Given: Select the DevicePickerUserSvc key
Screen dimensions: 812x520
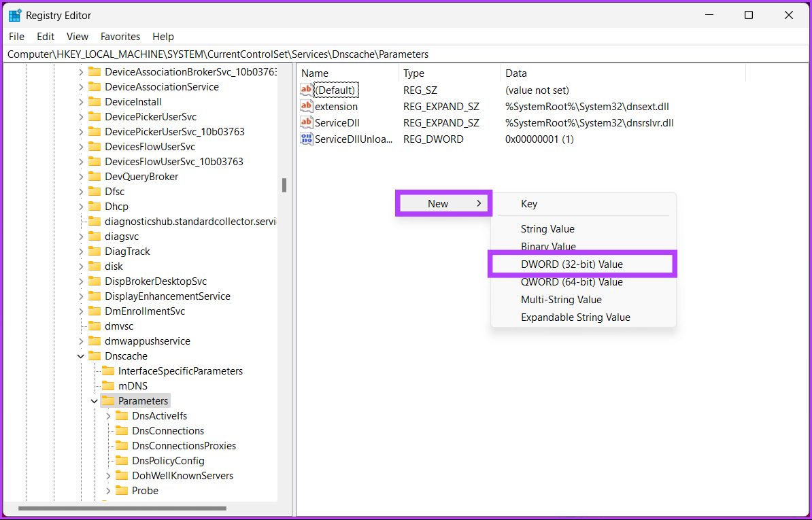Looking at the screenshot, I should click(x=151, y=117).
